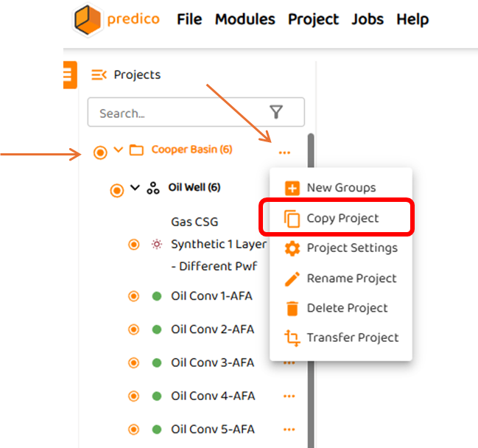
Task: Click the Transfer Project option
Action: 352,337
